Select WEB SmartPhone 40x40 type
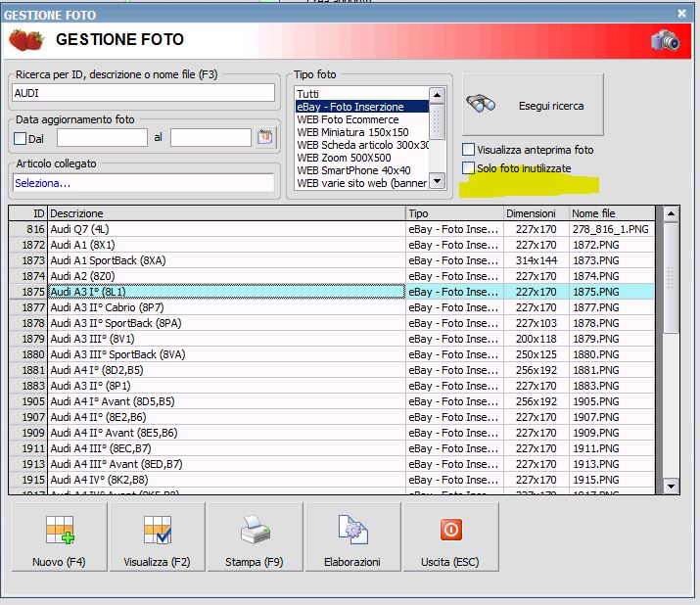This screenshot has height=605, width=700. 361,170
